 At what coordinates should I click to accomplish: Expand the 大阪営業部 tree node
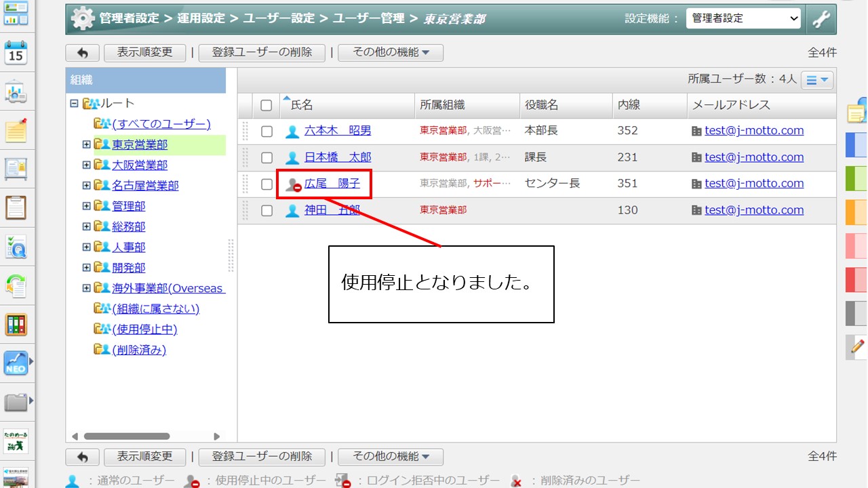tap(85, 165)
